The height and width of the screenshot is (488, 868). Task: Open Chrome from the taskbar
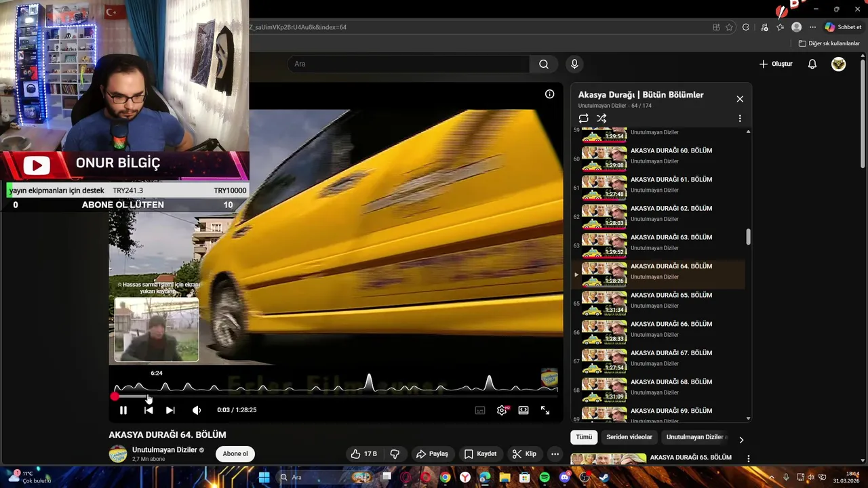(445, 477)
